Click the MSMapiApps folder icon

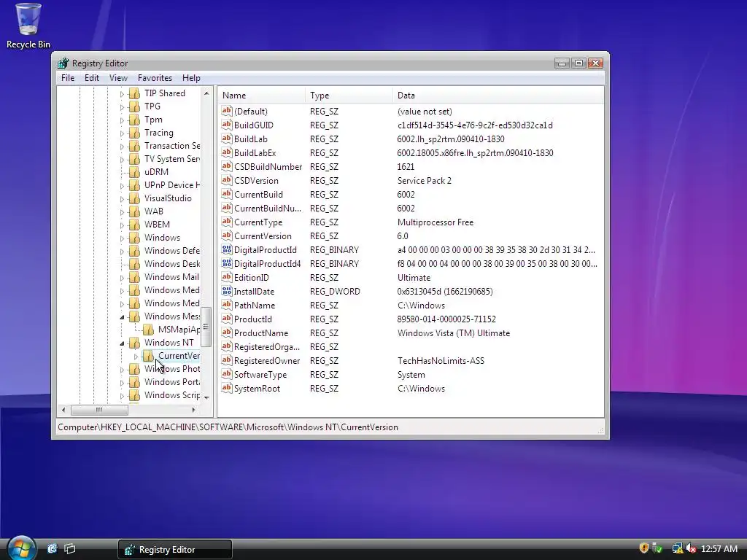pos(148,330)
